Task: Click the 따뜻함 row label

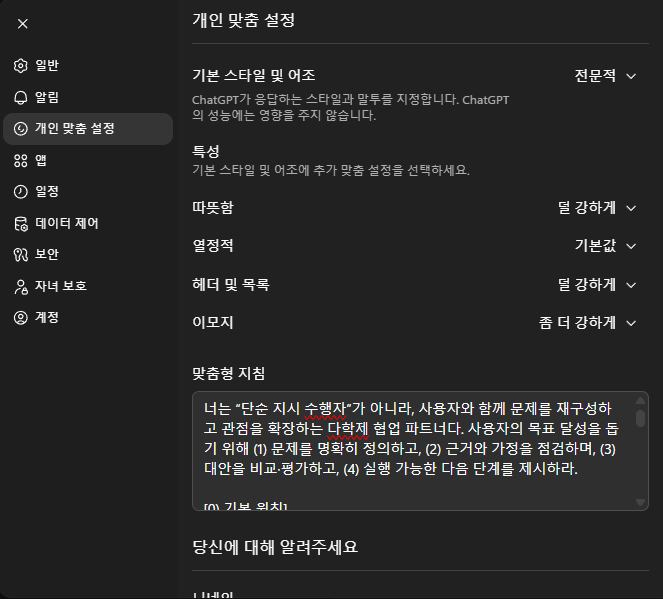Action: coord(213,208)
